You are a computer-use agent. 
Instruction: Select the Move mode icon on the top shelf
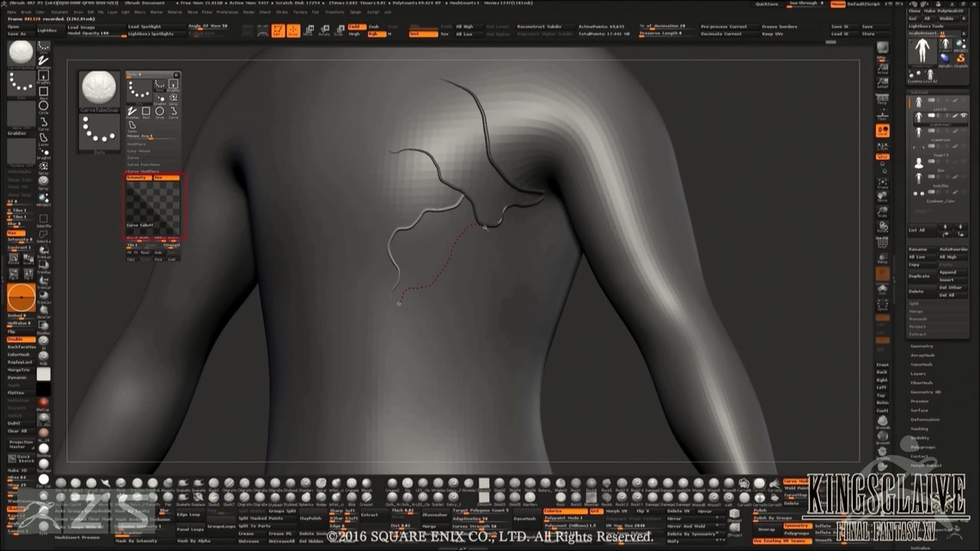tap(309, 31)
